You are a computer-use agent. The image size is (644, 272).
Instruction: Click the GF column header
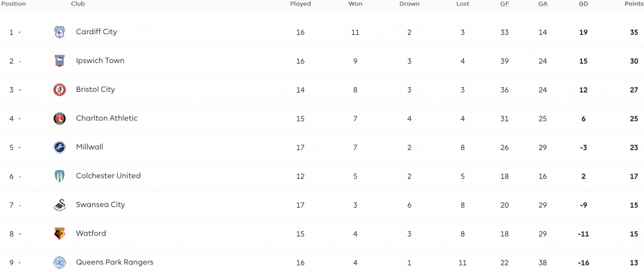click(x=504, y=4)
